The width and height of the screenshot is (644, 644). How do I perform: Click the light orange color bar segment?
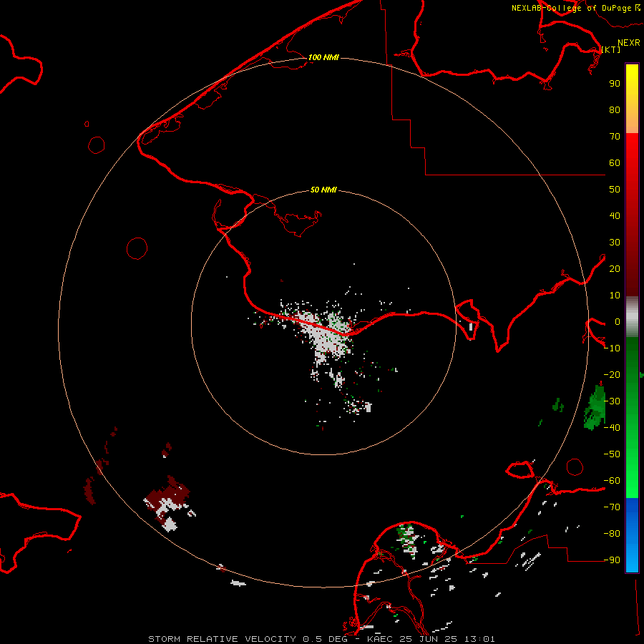[632, 123]
